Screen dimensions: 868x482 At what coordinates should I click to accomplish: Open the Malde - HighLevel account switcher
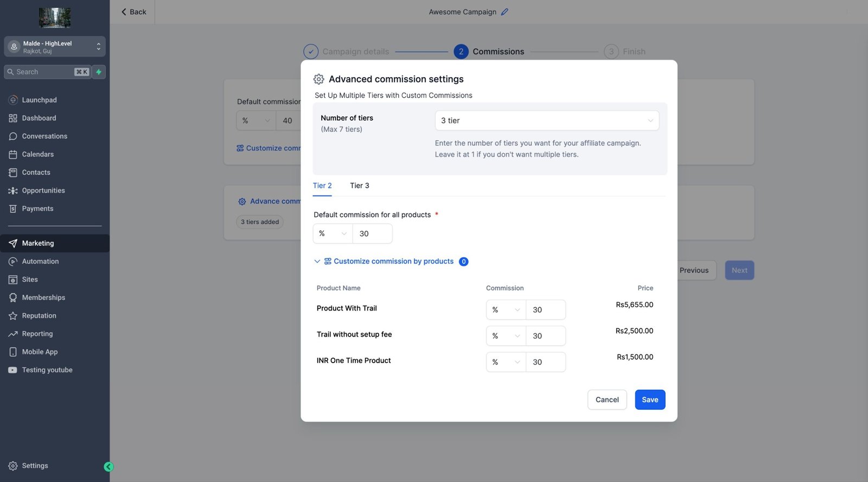click(54, 47)
